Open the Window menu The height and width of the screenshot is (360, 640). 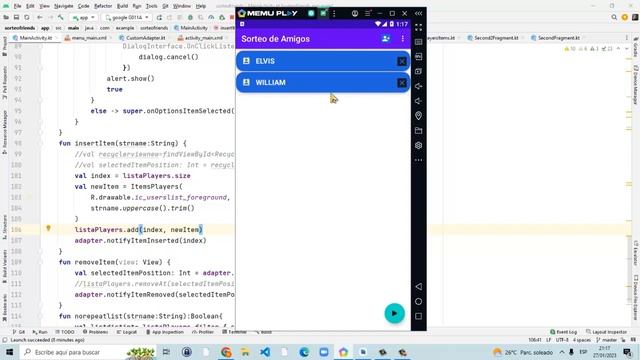click(x=182, y=6)
